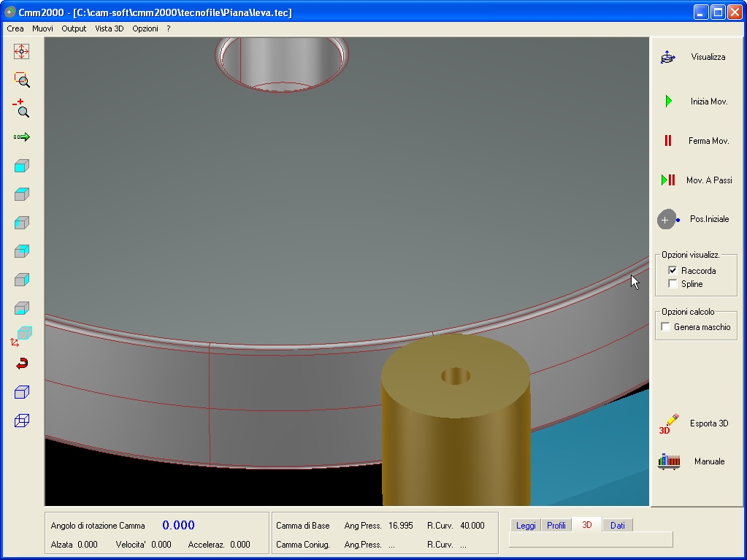747x560 pixels.
Task: Switch to the Dati tab
Action: tap(618, 525)
